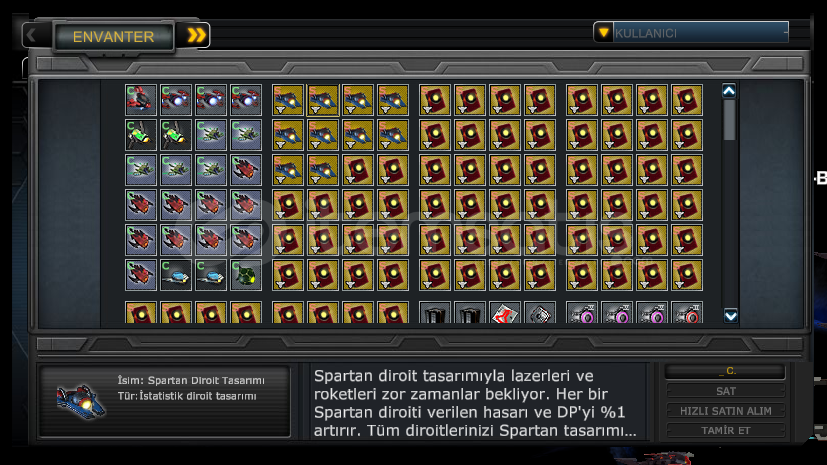Open the ENVANTER tab
827x465 pixels.
pos(113,36)
